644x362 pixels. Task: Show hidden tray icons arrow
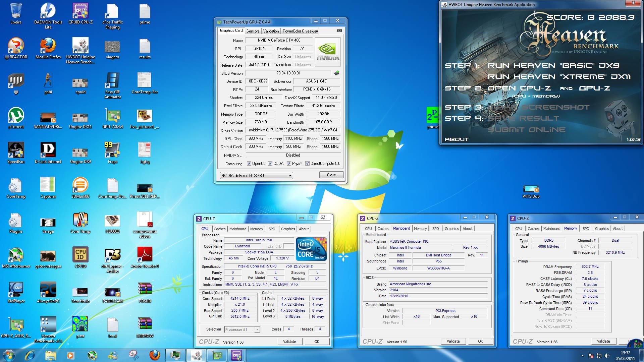583,356
